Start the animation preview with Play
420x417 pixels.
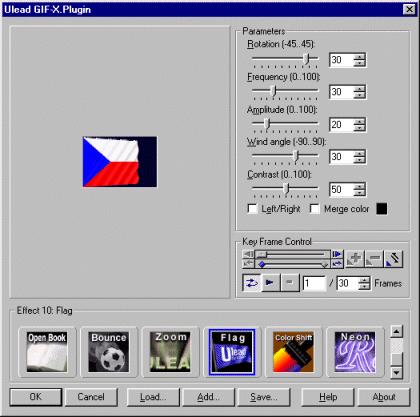(270, 283)
